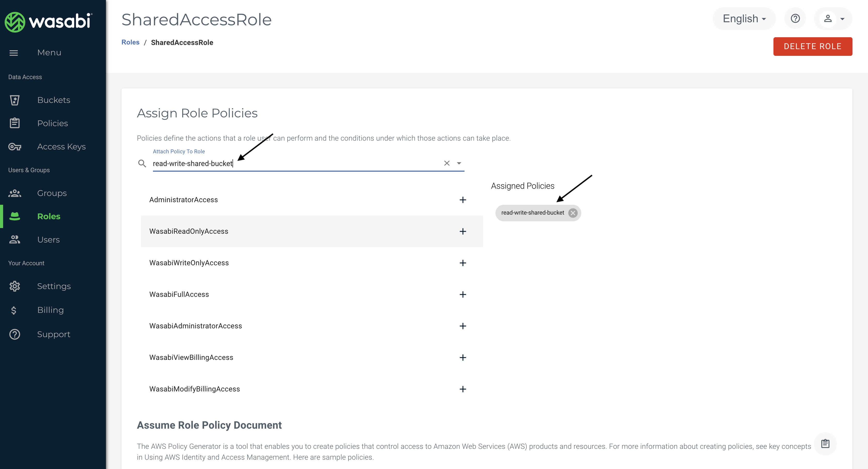Image resolution: width=868 pixels, height=469 pixels.
Task: Click the SharedAccessRole breadcrumb text
Action: [x=182, y=42]
